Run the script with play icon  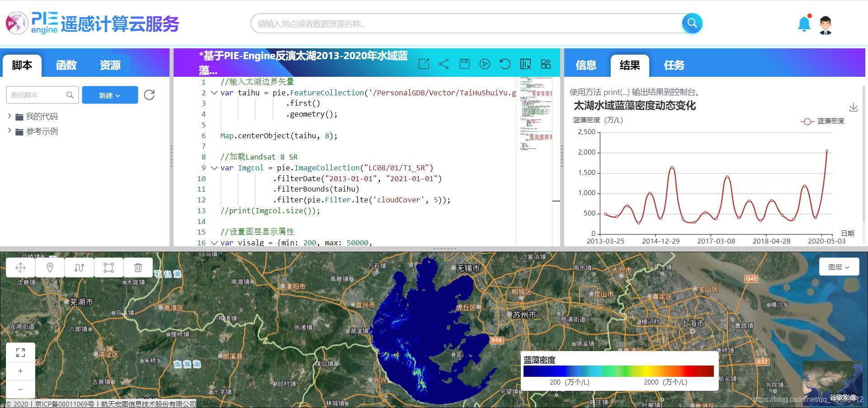pos(485,64)
